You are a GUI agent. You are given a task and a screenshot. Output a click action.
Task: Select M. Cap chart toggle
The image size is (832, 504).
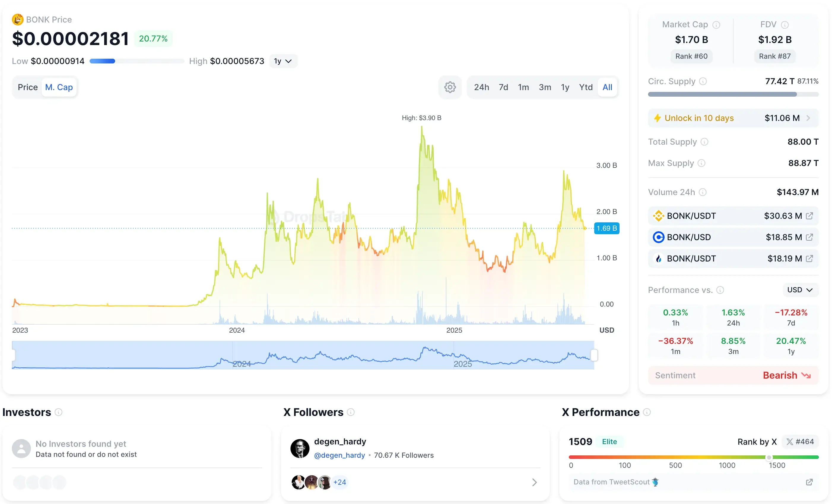coord(59,87)
